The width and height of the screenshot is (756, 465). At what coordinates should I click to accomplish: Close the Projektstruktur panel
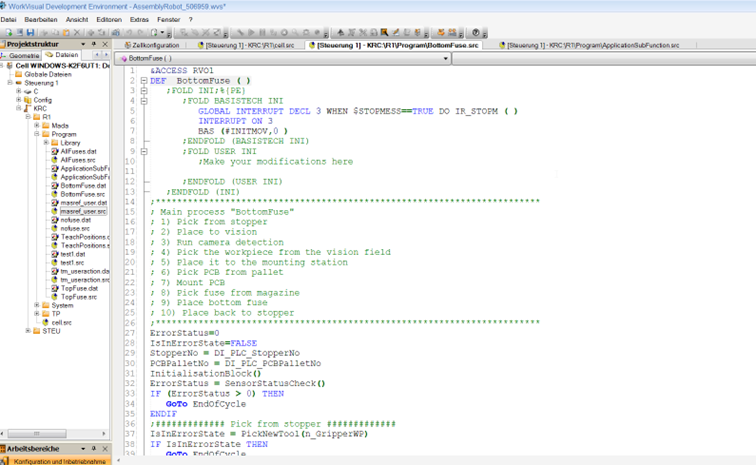104,45
